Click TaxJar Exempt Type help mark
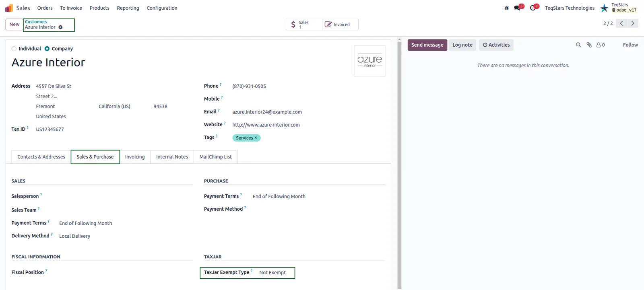Image resolution: width=644 pixels, height=290 pixels. 252,271
